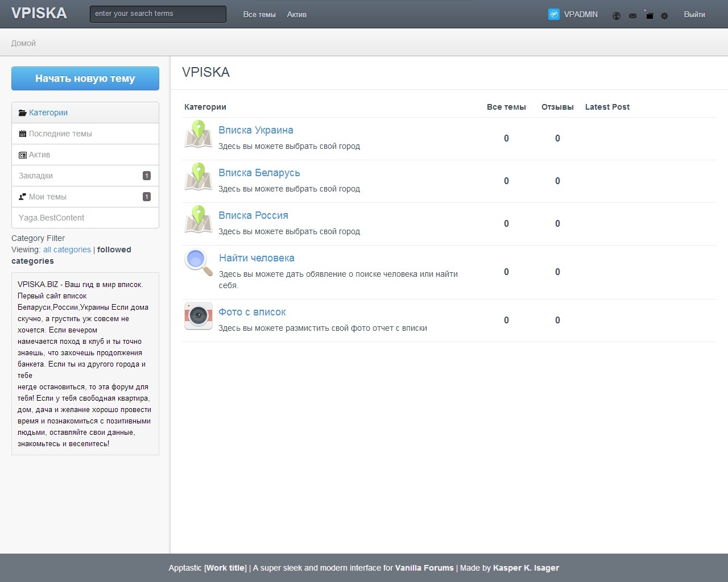Open the Вписка Россия category
The height and width of the screenshot is (582, 728).
(x=253, y=215)
